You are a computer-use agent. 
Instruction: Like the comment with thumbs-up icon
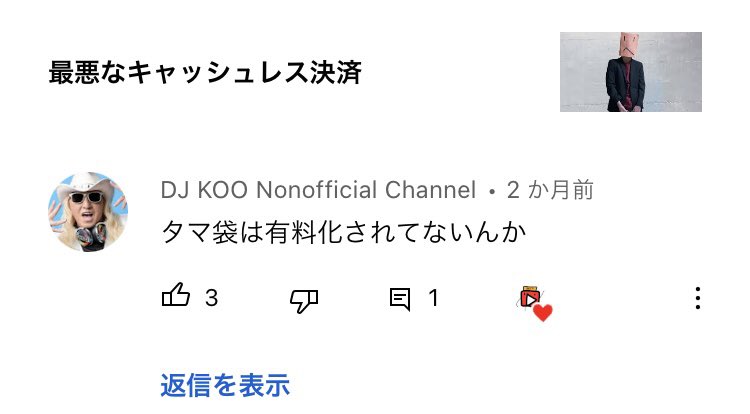coord(176,294)
